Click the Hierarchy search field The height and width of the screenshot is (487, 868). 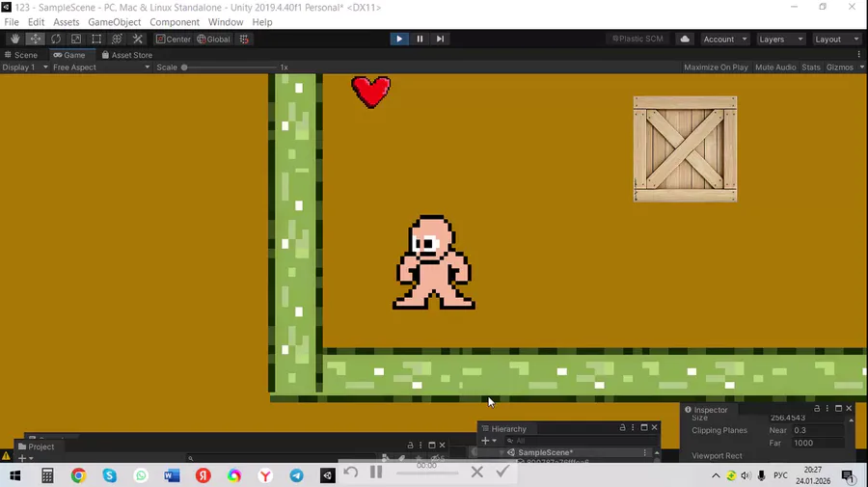pyautogui.click(x=581, y=441)
